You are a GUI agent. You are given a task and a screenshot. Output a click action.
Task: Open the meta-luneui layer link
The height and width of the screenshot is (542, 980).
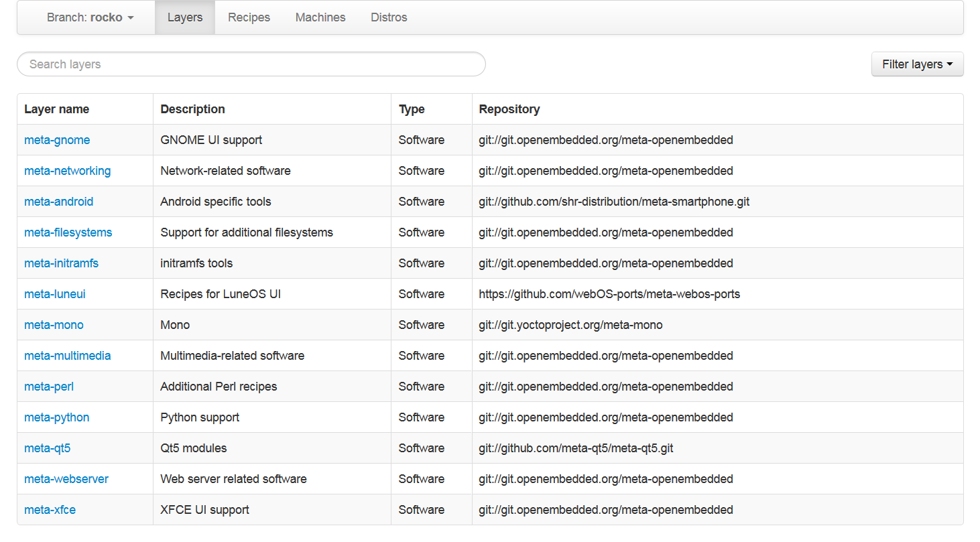[x=55, y=294]
